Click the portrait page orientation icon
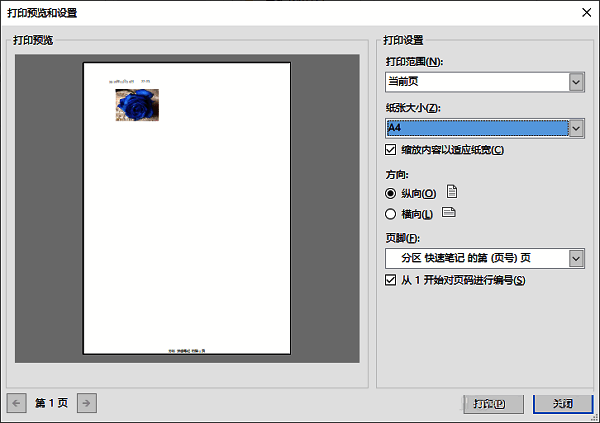 (x=452, y=192)
